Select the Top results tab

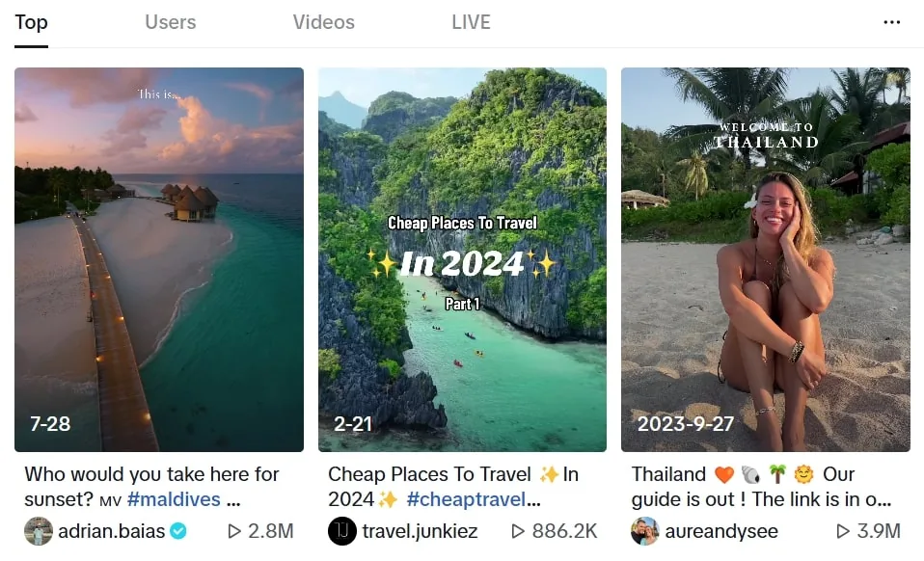(x=30, y=21)
